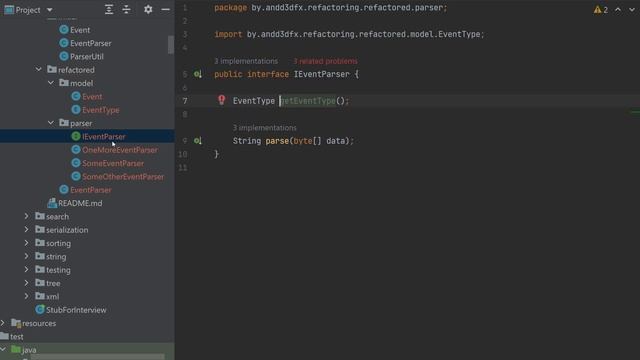Click the interface icon beside IEventParser
Screen dimensions: 640x360
pyautogui.click(x=76, y=136)
